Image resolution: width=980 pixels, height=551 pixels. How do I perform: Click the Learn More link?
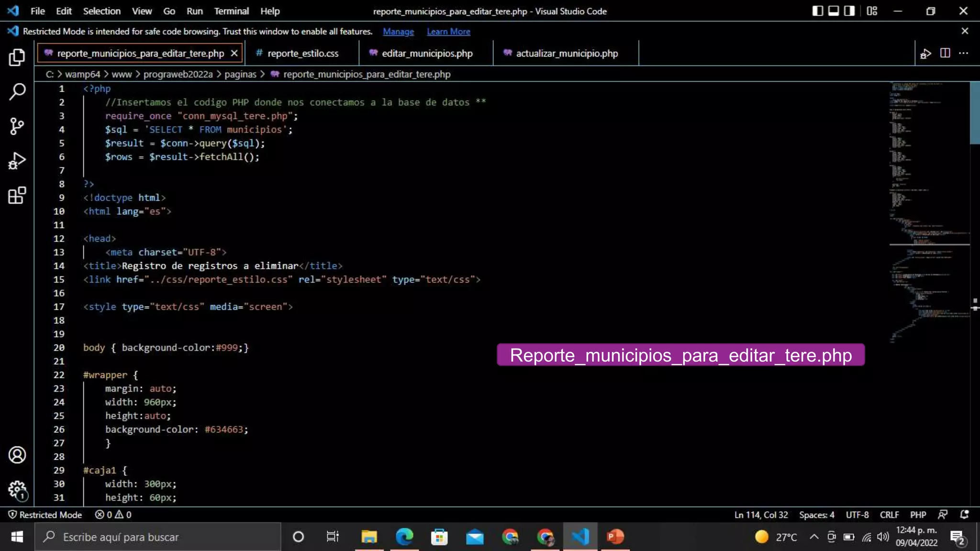(x=448, y=32)
